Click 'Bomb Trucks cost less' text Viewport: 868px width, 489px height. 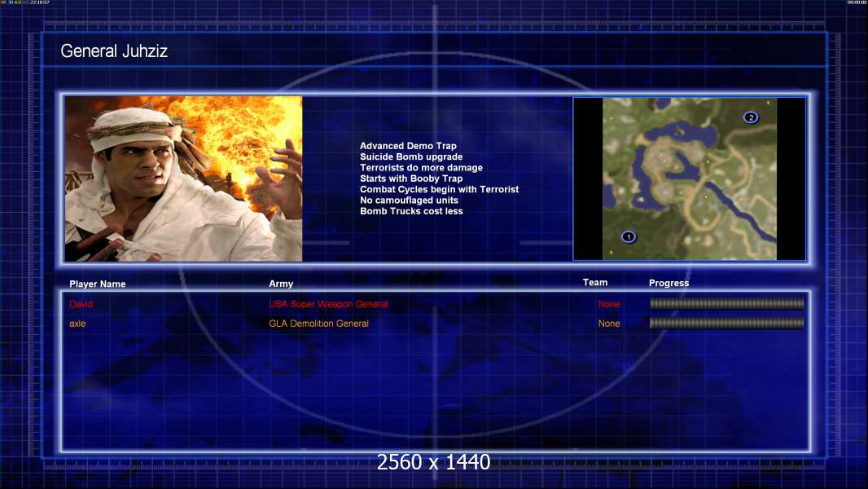pos(411,211)
